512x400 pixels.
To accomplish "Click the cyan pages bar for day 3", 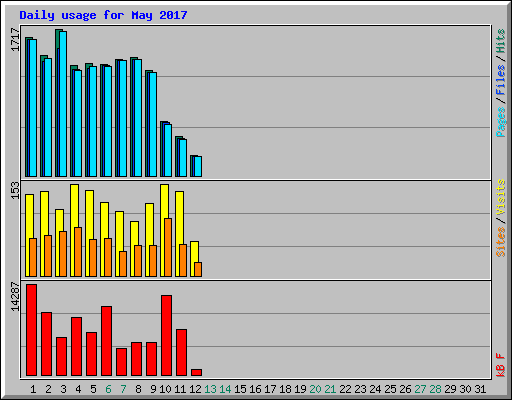I will click(63, 104).
